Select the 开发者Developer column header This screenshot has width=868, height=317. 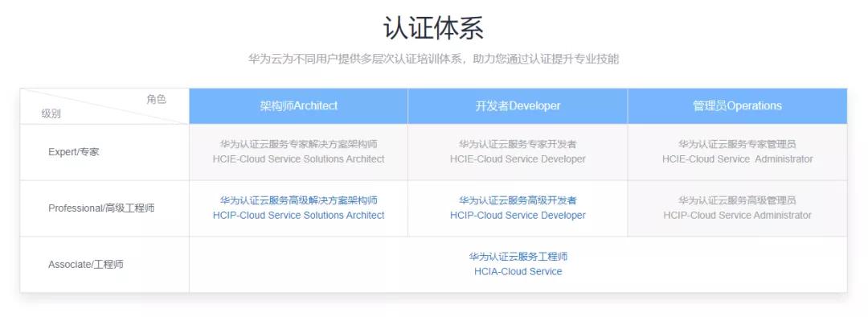click(x=518, y=106)
